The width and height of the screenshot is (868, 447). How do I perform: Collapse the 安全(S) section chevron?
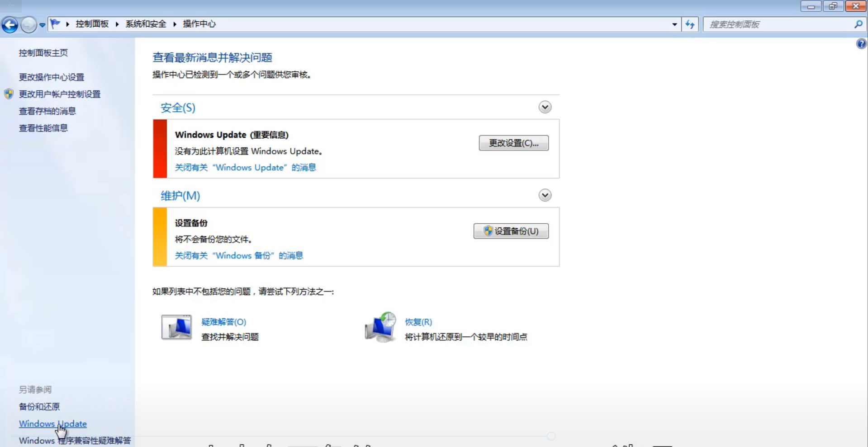545,107
